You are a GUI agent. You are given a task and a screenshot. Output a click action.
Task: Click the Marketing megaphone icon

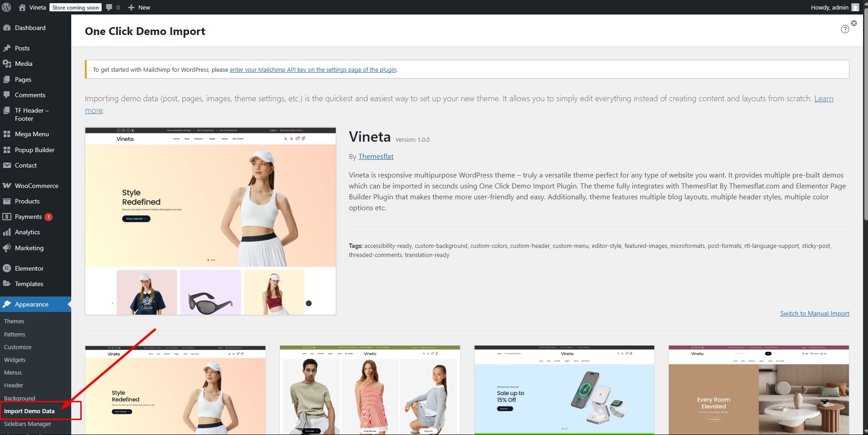pyautogui.click(x=7, y=248)
